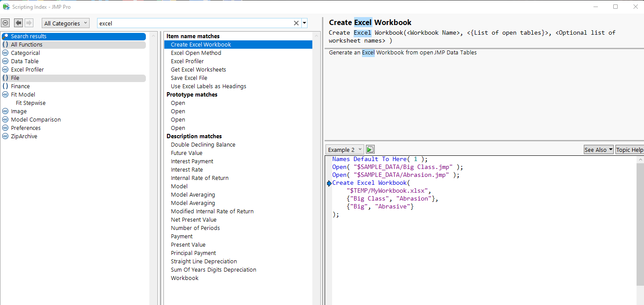
Task: Click the collapse circle icon beside navigation arrows
Action: (x=5, y=23)
